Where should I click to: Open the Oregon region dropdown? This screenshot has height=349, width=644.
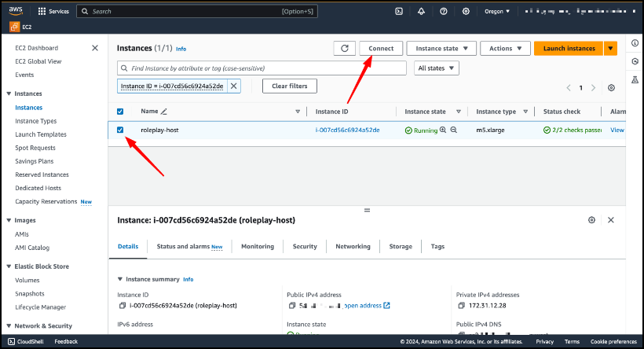click(x=497, y=12)
